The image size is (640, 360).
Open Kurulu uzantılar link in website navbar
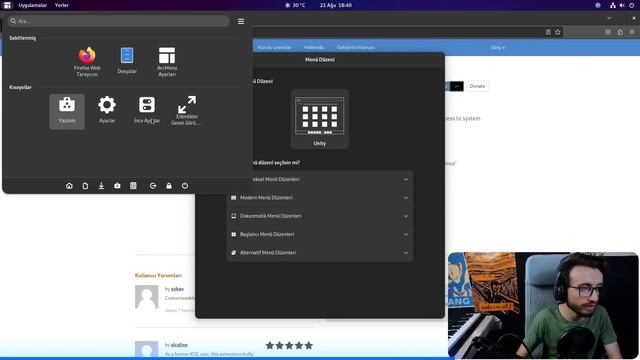(x=274, y=47)
